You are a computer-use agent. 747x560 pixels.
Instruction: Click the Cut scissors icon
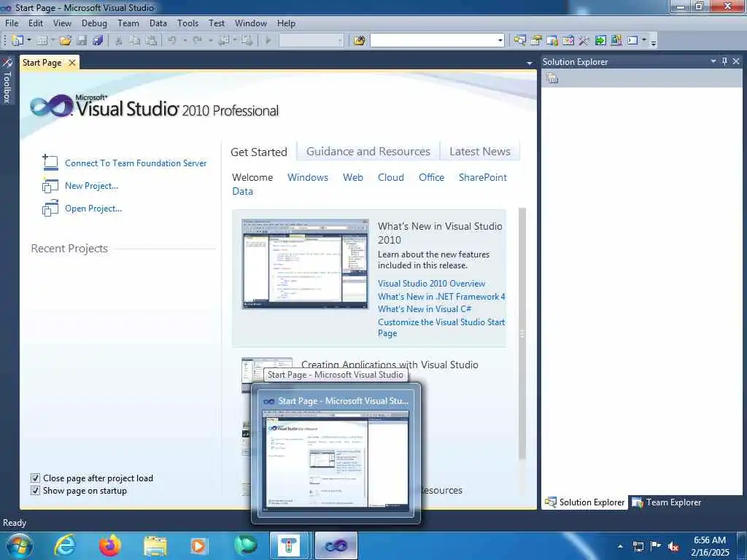[119, 41]
